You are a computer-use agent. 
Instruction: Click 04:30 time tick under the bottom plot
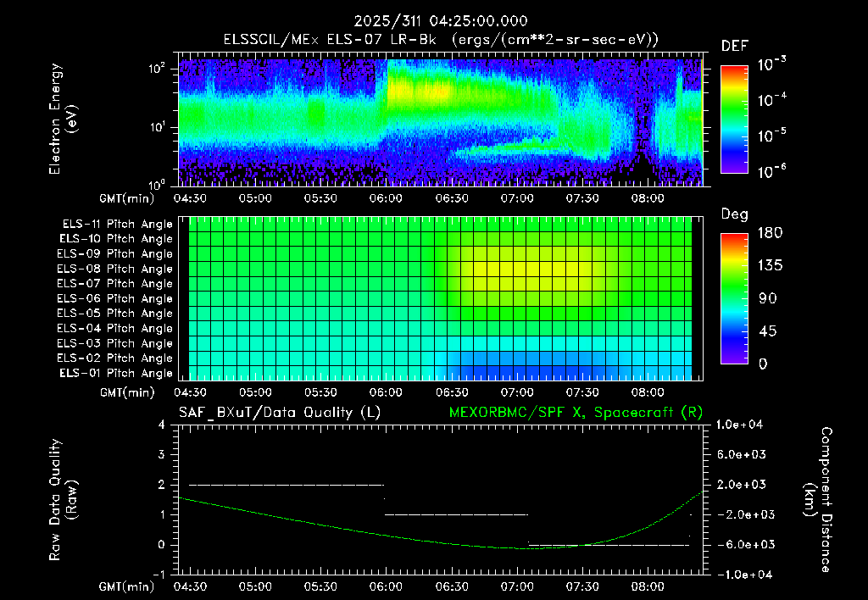click(x=190, y=586)
